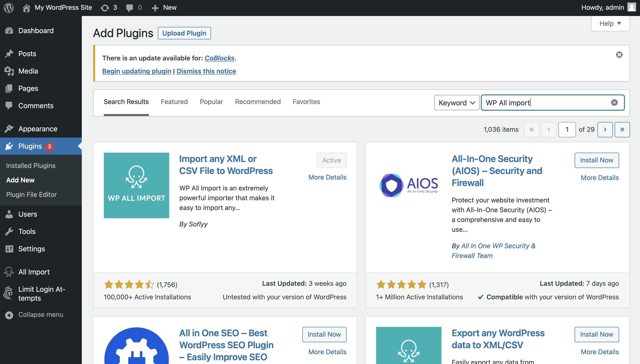Open the comments bubble in admin bar
The image size is (640, 364).
[x=134, y=8]
